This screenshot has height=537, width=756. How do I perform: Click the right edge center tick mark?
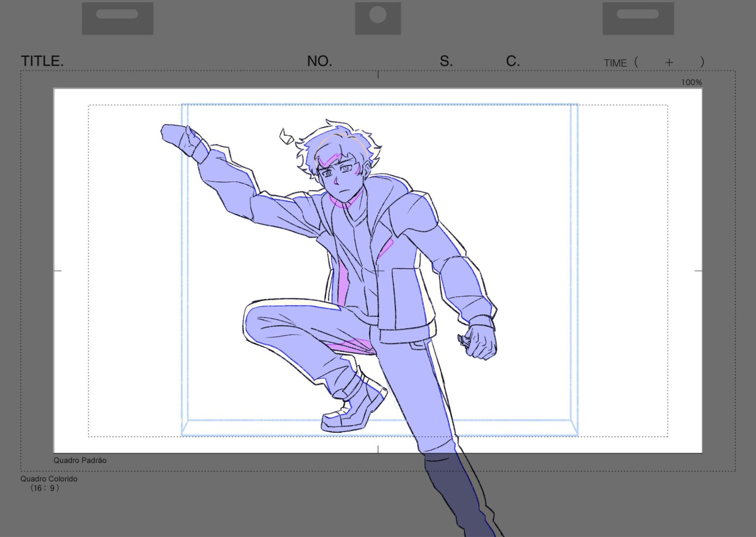tap(698, 271)
